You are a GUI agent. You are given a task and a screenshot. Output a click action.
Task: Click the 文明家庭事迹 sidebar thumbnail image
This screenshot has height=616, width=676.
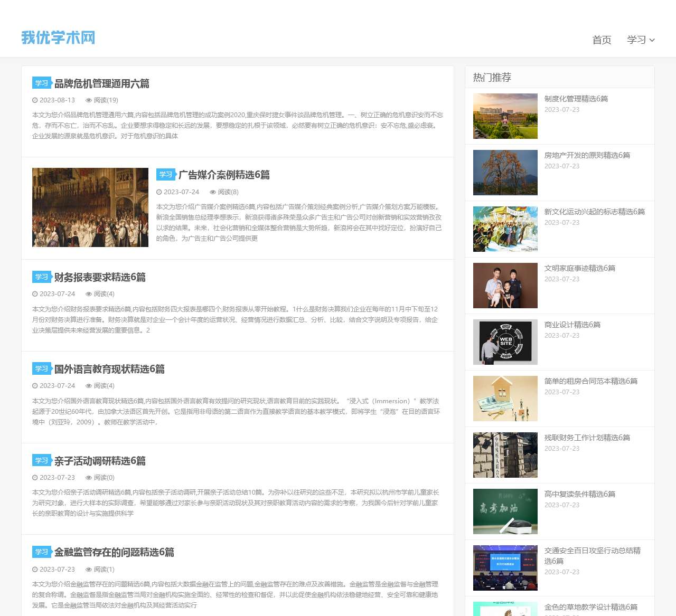coord(505,285)
